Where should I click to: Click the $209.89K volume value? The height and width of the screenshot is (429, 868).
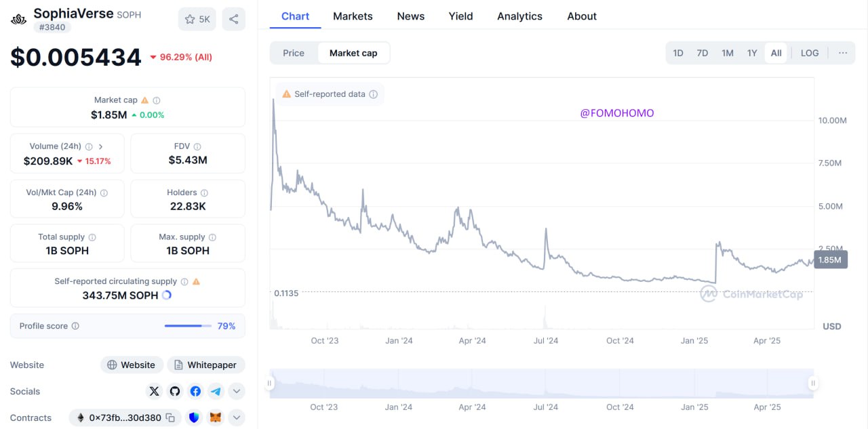point(47,161)
